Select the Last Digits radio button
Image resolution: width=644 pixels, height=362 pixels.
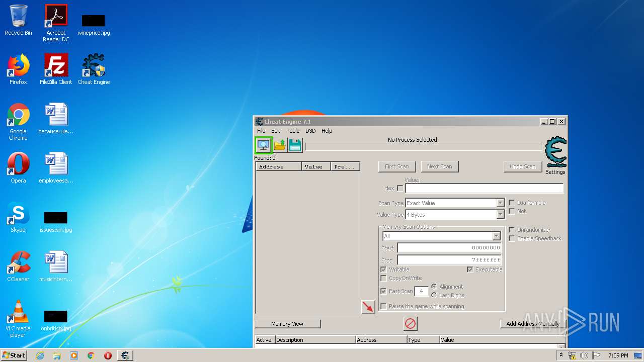point(434,295)
